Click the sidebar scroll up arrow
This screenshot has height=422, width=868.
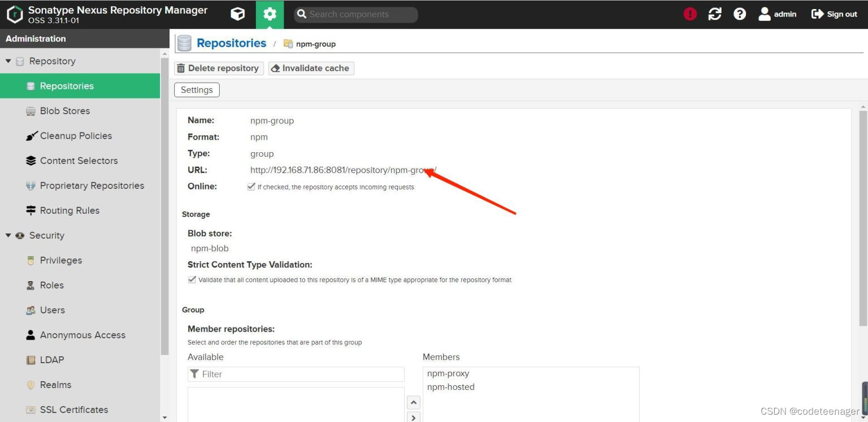pos(165,55)
